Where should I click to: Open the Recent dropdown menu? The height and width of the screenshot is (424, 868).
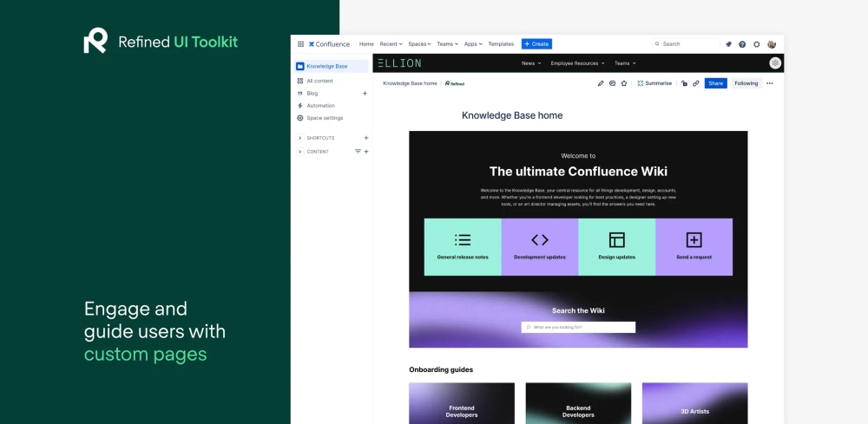point(391,44)
